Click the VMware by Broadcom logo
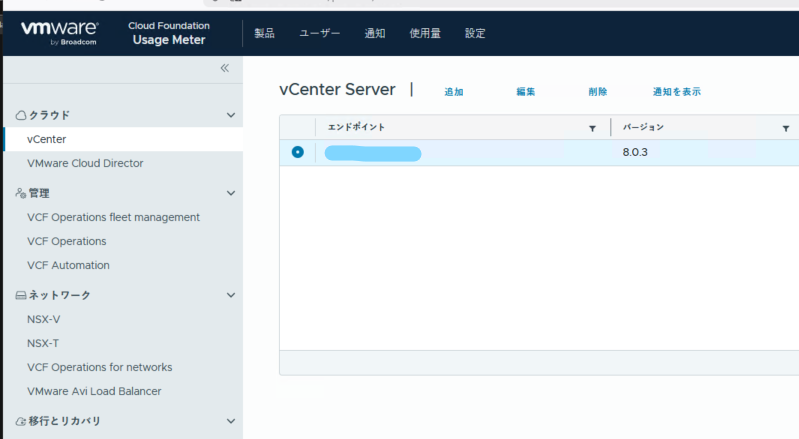 point(60,32)
